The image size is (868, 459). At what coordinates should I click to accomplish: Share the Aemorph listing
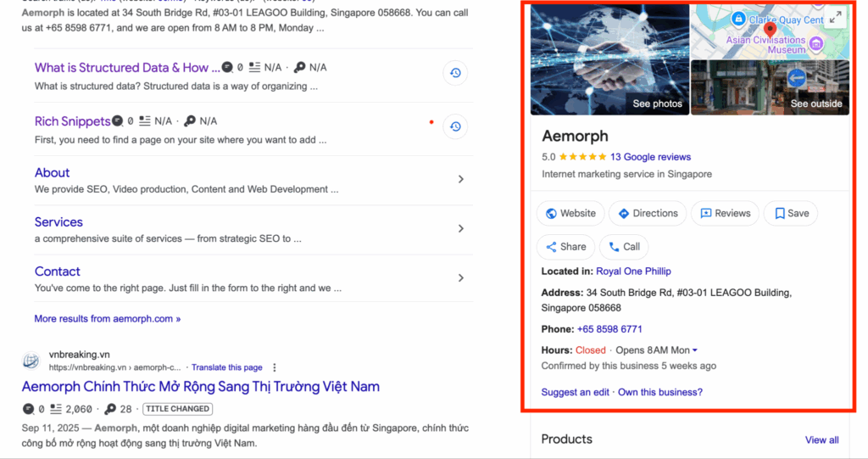(x=565, y=247)
